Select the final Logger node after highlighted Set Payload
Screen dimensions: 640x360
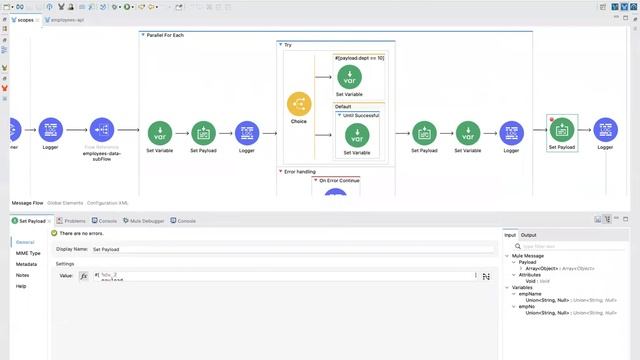coord(605,130)
